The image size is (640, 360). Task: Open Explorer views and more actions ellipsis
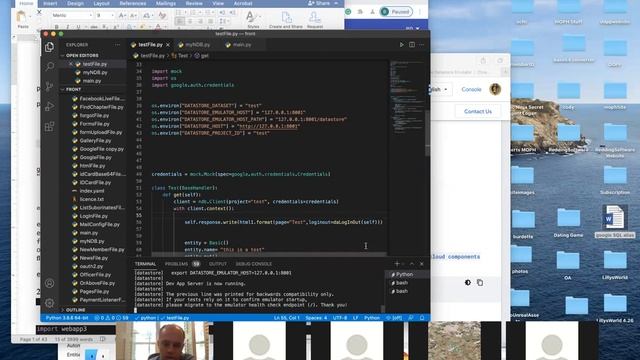point(118,45)
